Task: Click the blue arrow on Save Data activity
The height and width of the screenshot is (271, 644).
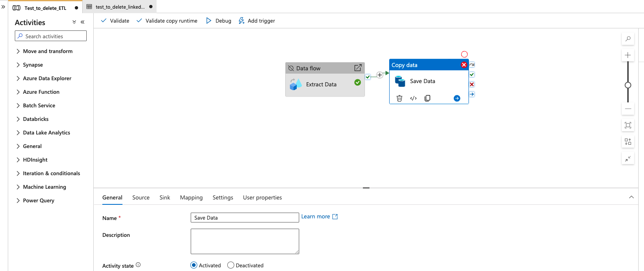Action: (x=457, y=98)
